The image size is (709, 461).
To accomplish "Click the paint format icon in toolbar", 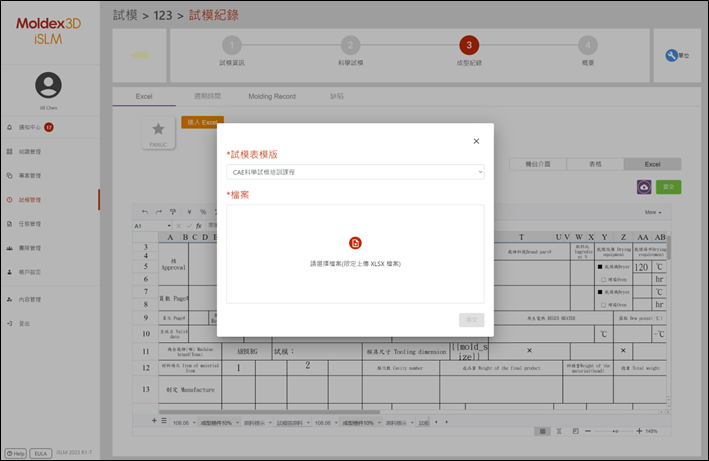I will [x=173, y=212].
